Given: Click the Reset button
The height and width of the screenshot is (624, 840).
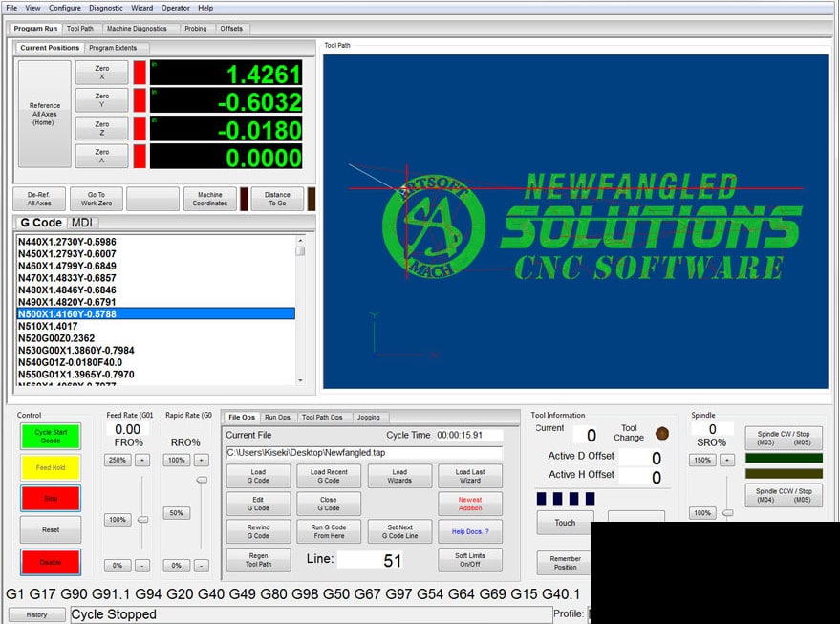Looking at the screenshot, I should 51,529.
